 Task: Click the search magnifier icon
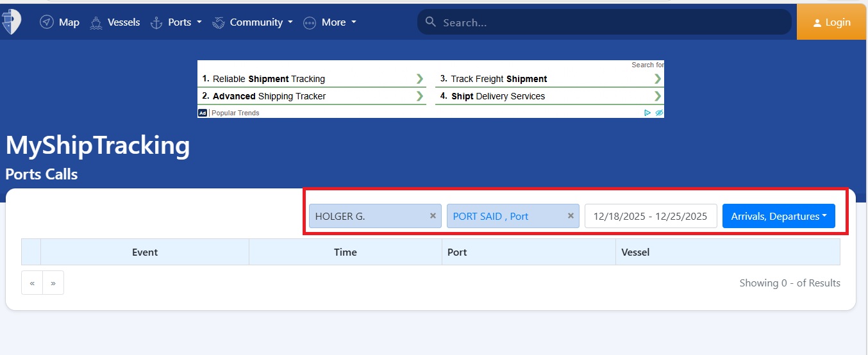[x=431, y=22]
